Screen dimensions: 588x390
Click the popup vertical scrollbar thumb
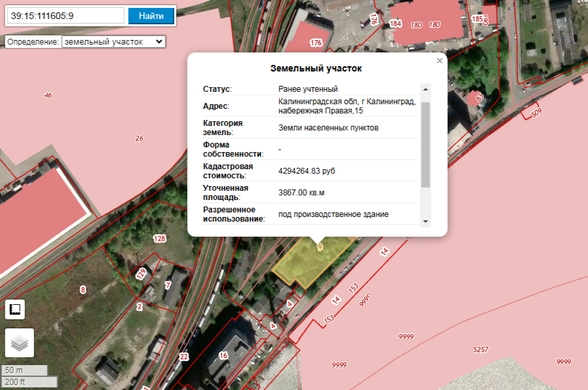pos(425,144)
